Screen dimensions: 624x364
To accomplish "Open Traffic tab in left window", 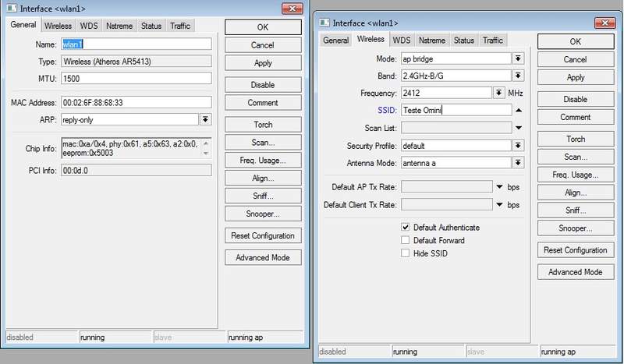I will [x=180, y=26].
